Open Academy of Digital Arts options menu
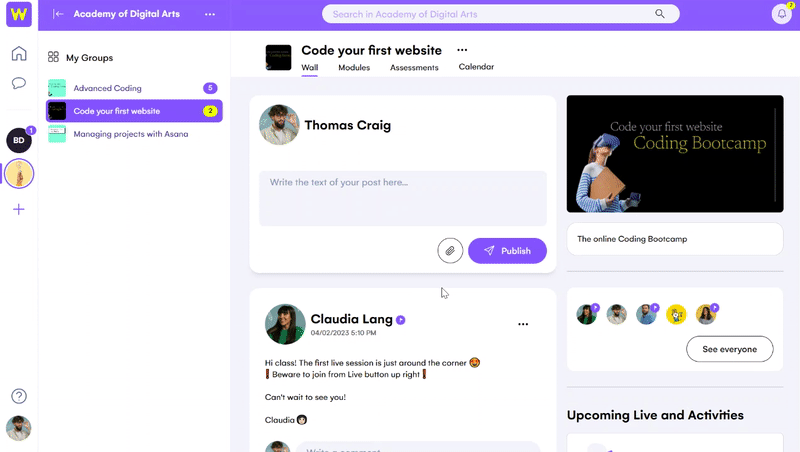Image resolution: width=800 pixels, height=452 pixels. point(210,14)
